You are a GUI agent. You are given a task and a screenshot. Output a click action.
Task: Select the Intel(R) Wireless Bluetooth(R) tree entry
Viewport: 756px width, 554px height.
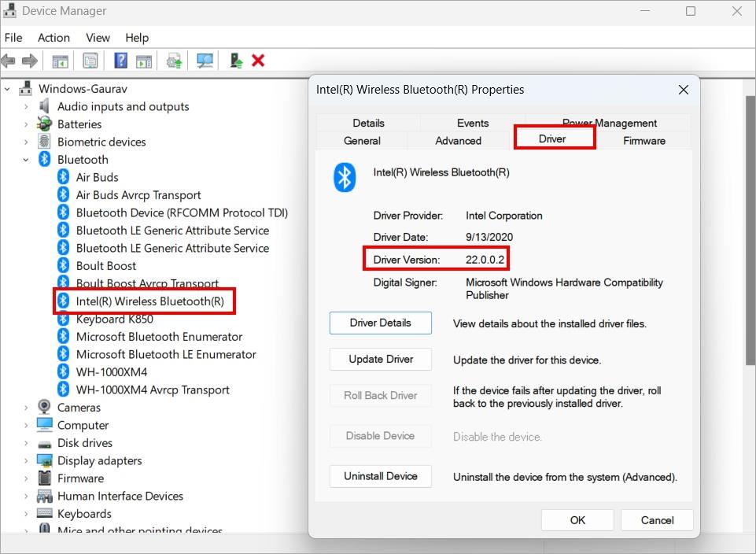(150, 301)
